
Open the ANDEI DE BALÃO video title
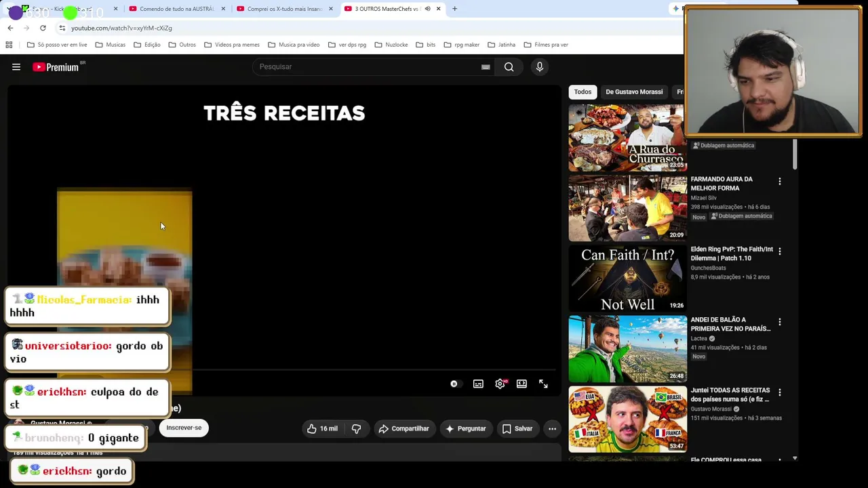tap(730, 324)
